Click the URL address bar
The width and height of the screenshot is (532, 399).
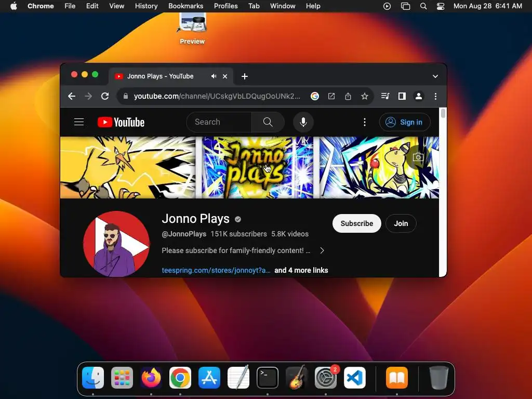(217, 96)
